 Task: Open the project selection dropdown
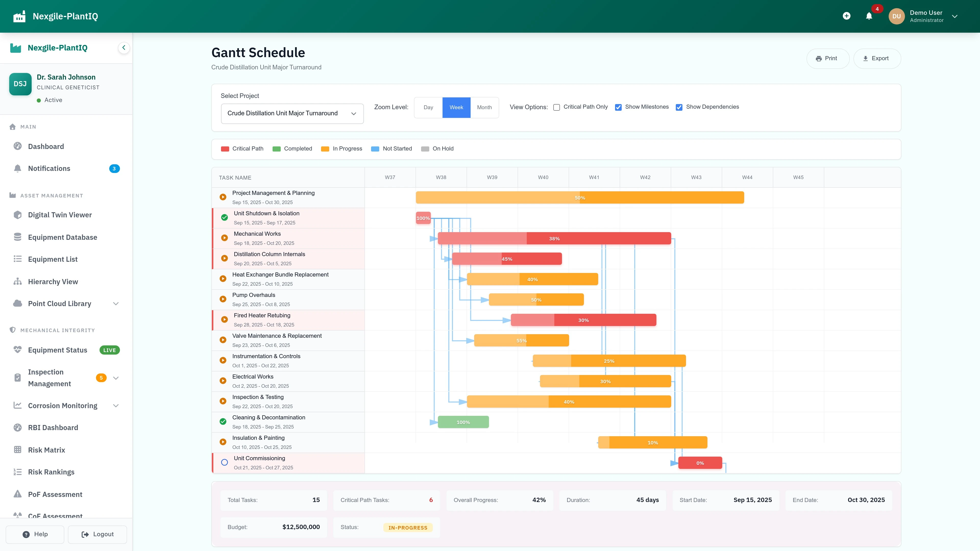[x=292, y=113]
